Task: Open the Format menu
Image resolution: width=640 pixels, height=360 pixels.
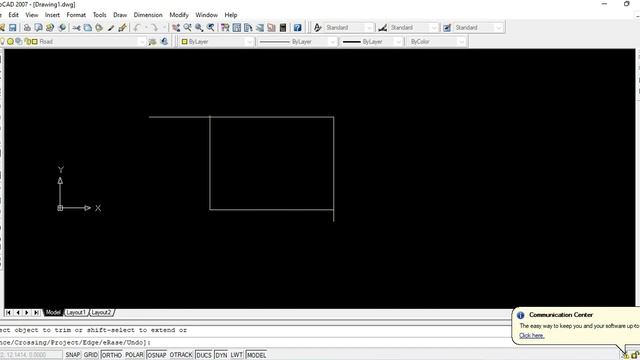Action: pos(76,15)
